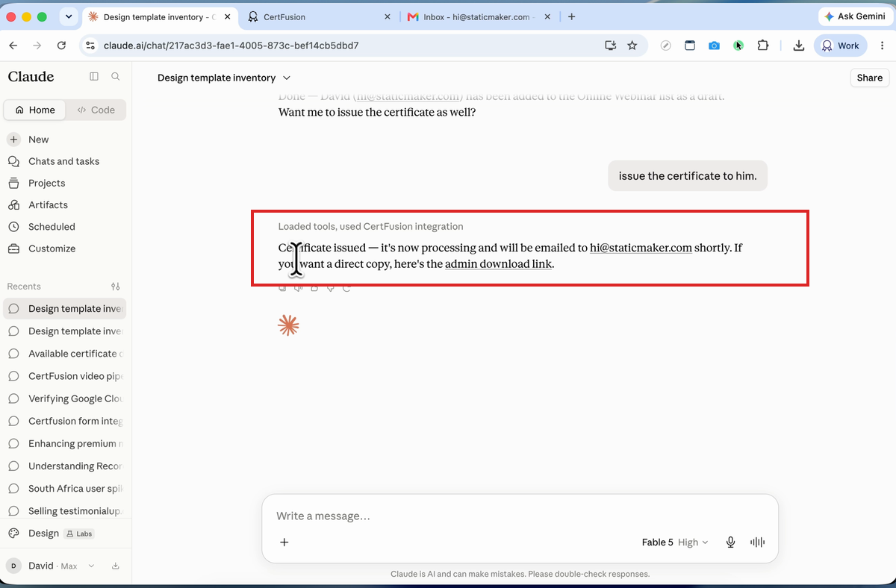Open 'Enhancing premium' recent chat
The width and height of the screenshot is (896, 588).
[66, 443]
